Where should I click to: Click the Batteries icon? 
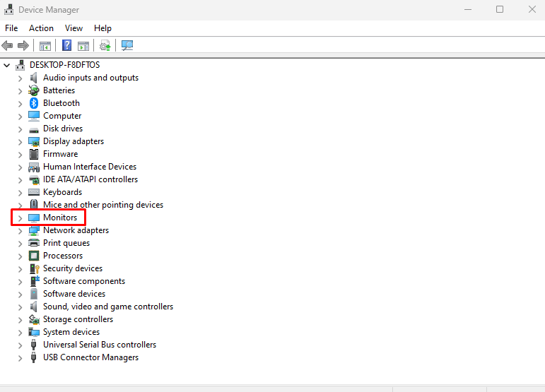point(34,90)
